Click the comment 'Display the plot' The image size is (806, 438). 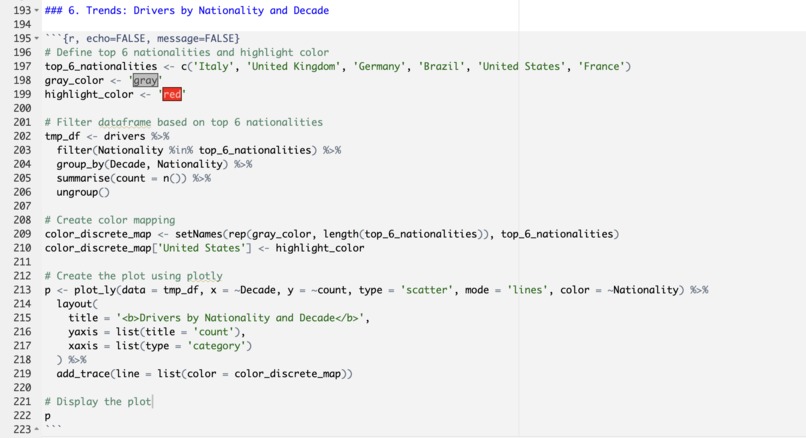click(104, 402)
